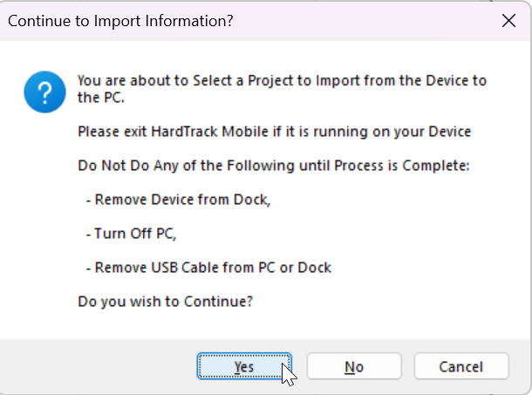Click the blue question mark icon

[x=42, y=91]
